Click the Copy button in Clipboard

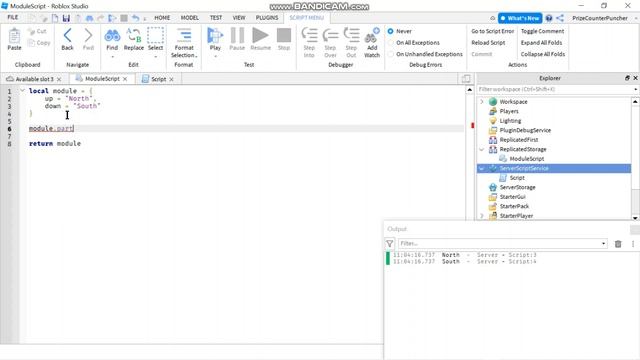pos(38,42)
